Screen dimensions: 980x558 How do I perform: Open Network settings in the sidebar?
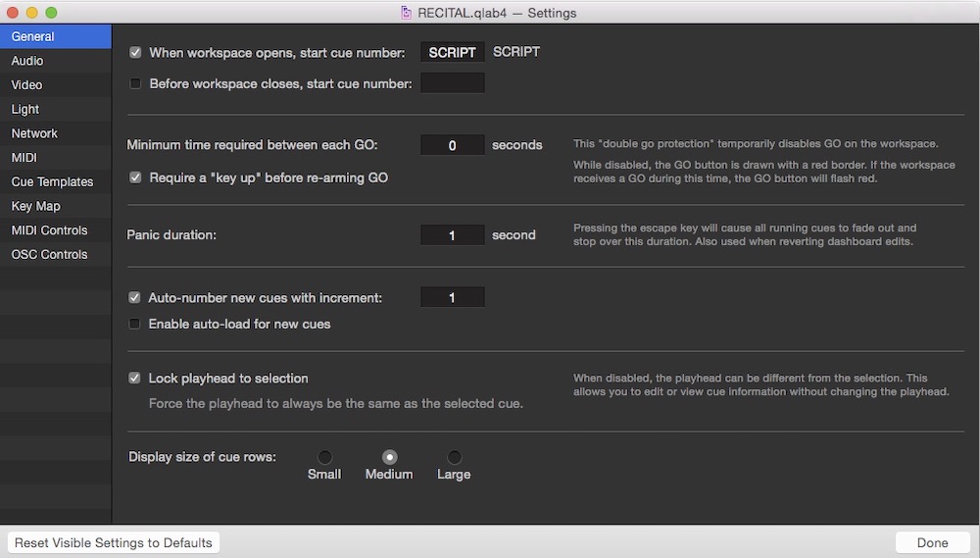pos(34,133)
